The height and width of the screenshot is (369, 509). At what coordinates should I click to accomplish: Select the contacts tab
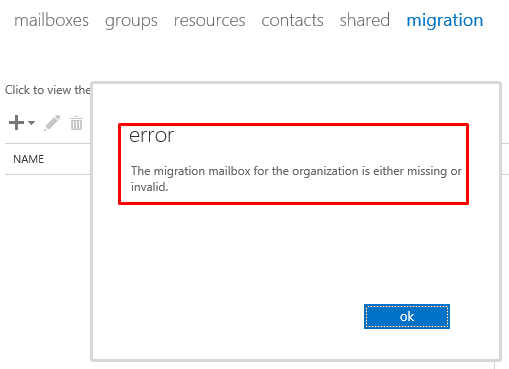(x=292, y=20)
